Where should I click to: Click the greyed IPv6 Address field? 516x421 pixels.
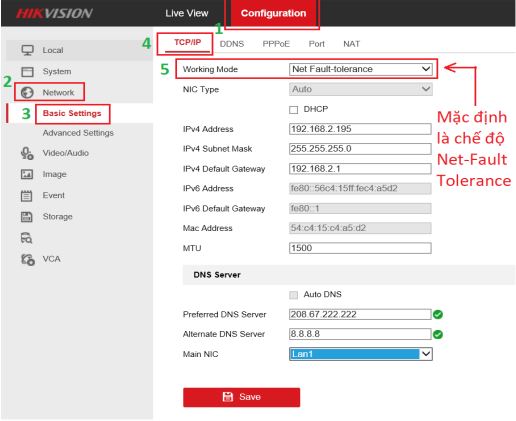360,189
